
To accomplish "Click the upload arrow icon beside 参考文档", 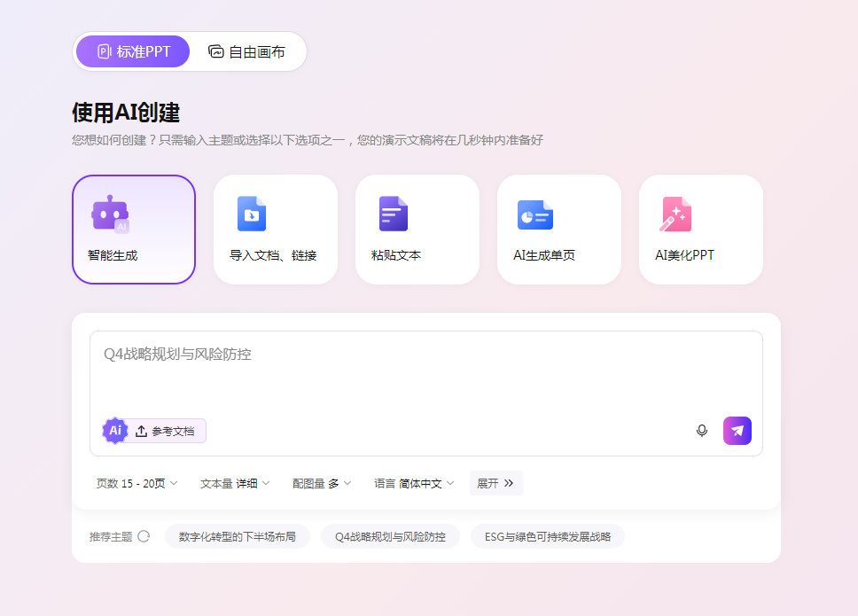I will click(x=141, y=431).
